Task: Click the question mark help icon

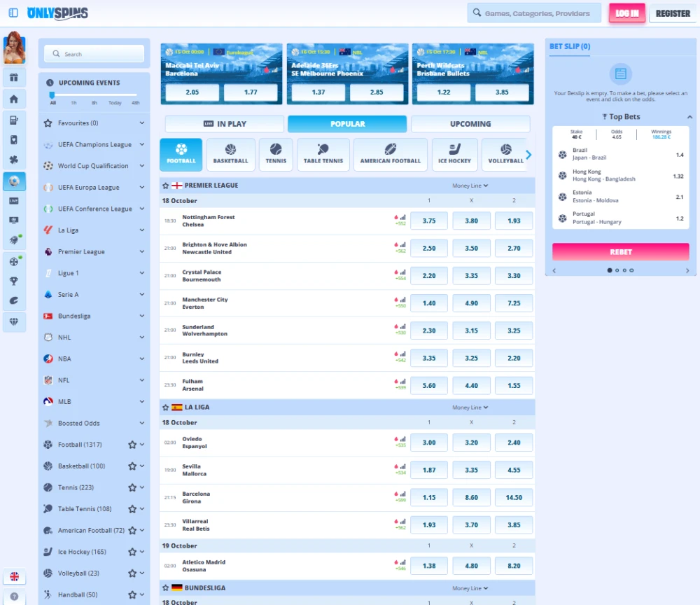Action: [x=14, y=598]
